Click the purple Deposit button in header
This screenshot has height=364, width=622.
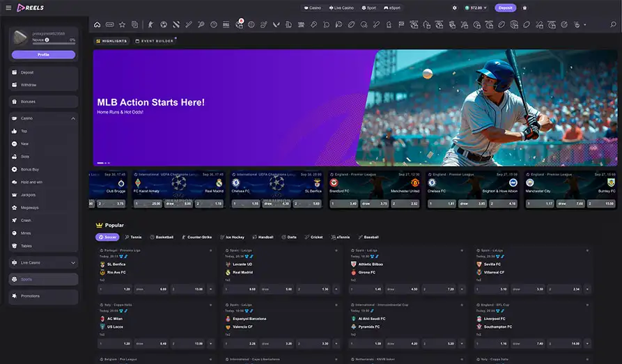coord(506,8)
